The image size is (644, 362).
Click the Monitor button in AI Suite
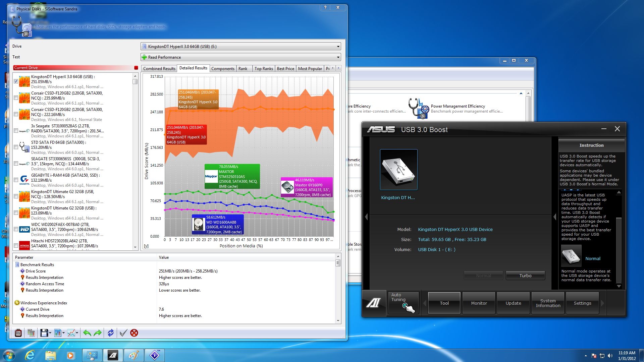pos(479,303)
